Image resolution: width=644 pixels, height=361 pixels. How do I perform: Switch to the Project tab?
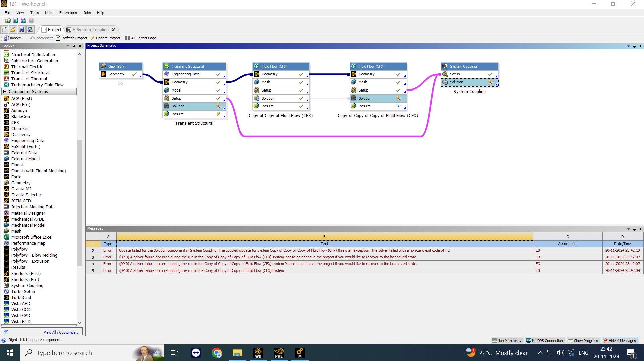tap(51, 29)
